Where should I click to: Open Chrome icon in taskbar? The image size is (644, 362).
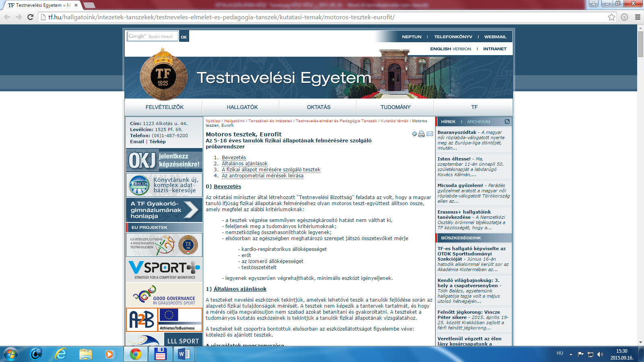click(136, 354)
